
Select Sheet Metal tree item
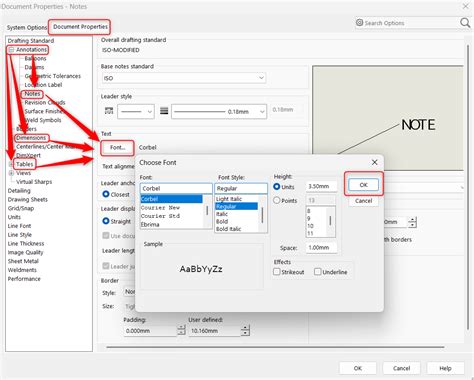[23, 261]
